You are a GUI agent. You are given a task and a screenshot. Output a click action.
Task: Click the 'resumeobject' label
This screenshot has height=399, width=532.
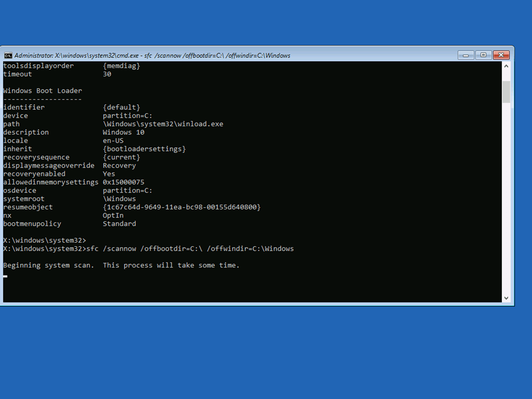point(28,207)
